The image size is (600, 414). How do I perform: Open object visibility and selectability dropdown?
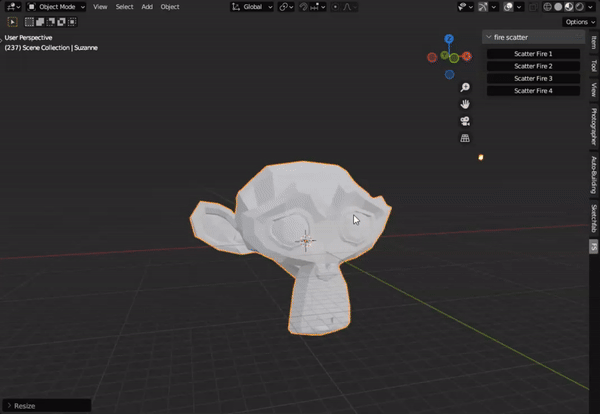point(465,7)
